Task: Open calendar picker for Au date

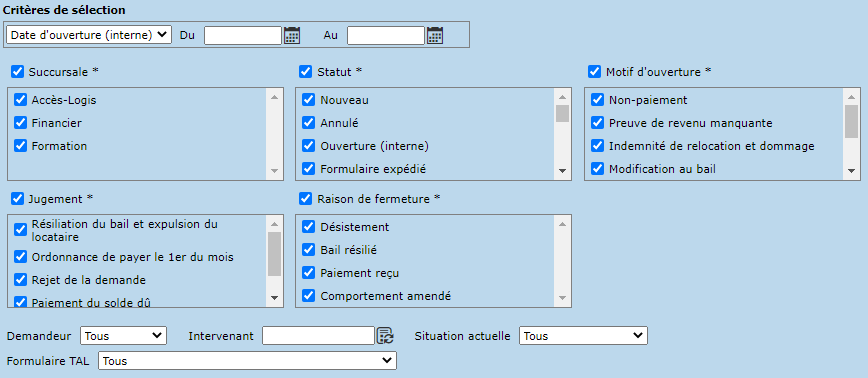Action: coord(435,35)
